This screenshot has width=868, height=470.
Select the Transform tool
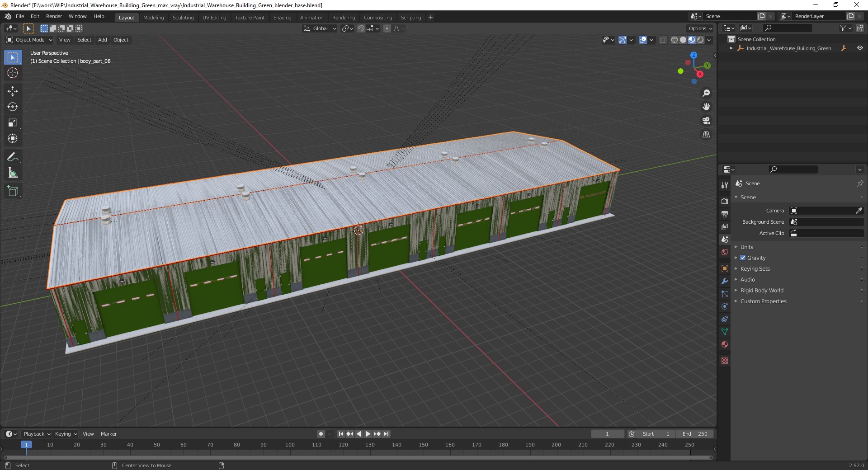tap(13, 139)
